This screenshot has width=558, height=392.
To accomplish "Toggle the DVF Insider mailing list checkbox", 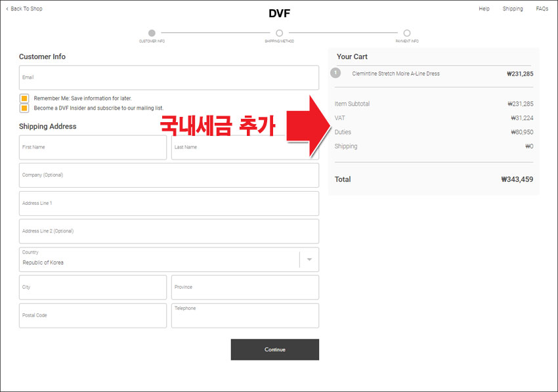I will point(24,108).
